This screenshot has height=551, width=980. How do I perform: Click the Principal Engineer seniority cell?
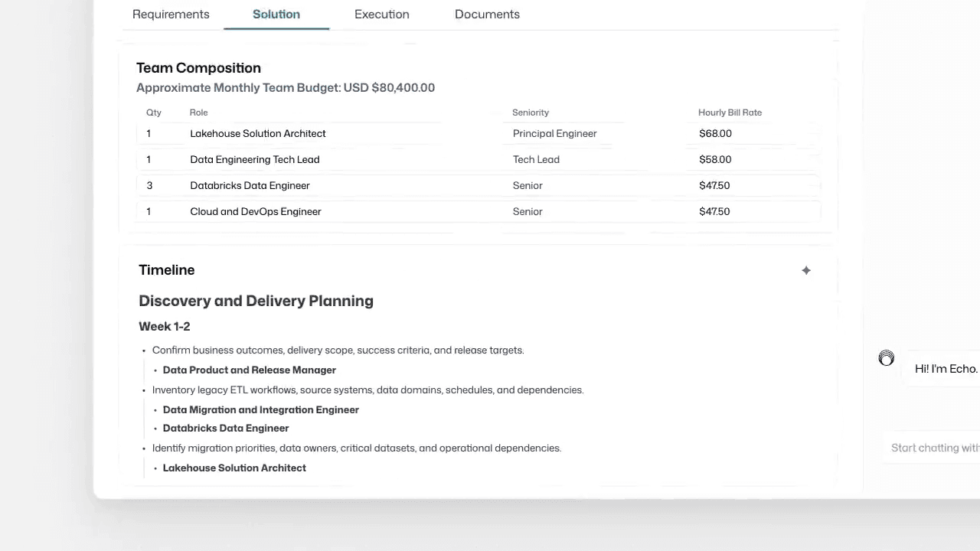click(x=555, y=133)
